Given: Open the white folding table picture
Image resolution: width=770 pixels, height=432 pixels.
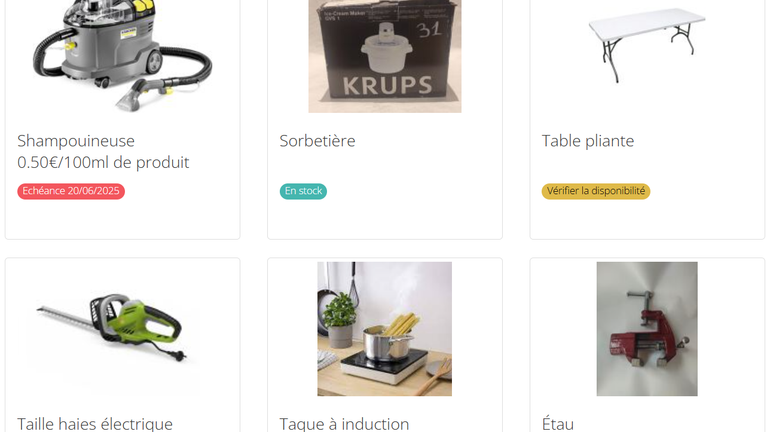Looking at the screenshot, I should click(647, 44).
